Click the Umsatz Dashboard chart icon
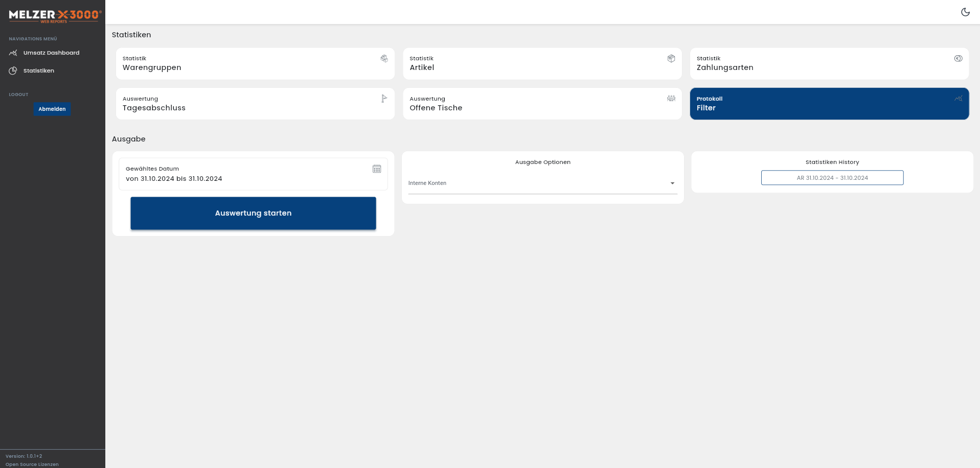 click(x=13, y=53)
